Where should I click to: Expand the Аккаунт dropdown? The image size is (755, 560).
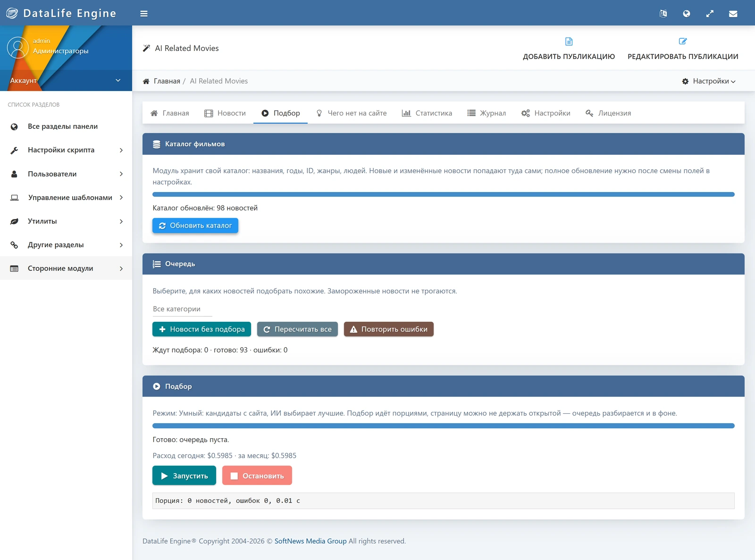pos(66,81)
